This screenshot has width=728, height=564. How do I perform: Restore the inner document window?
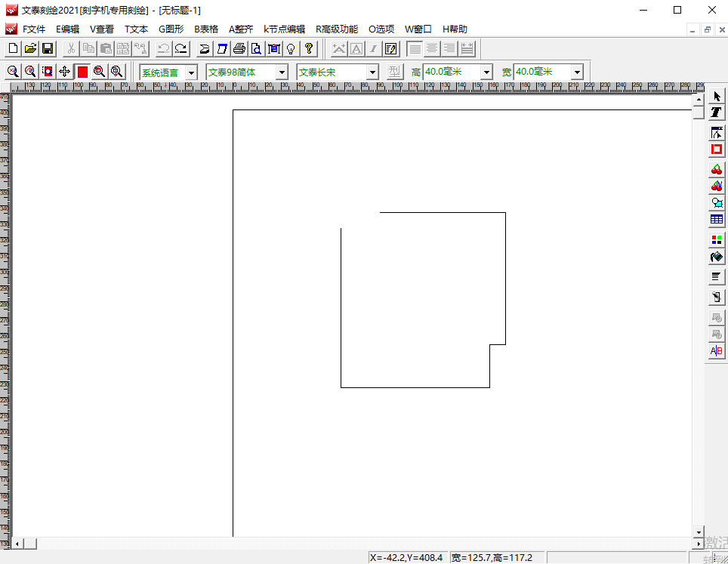[707, 29]
